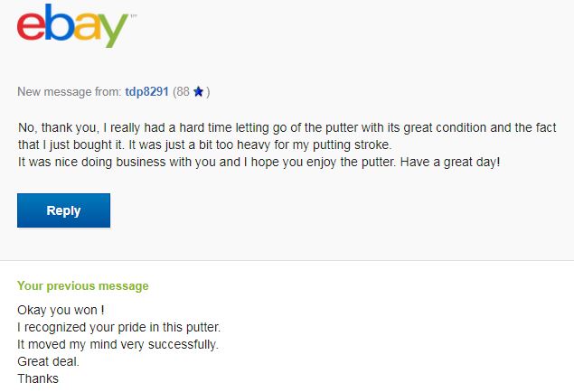Select the "I recognized your pride" line

click(x=118, y=327)
